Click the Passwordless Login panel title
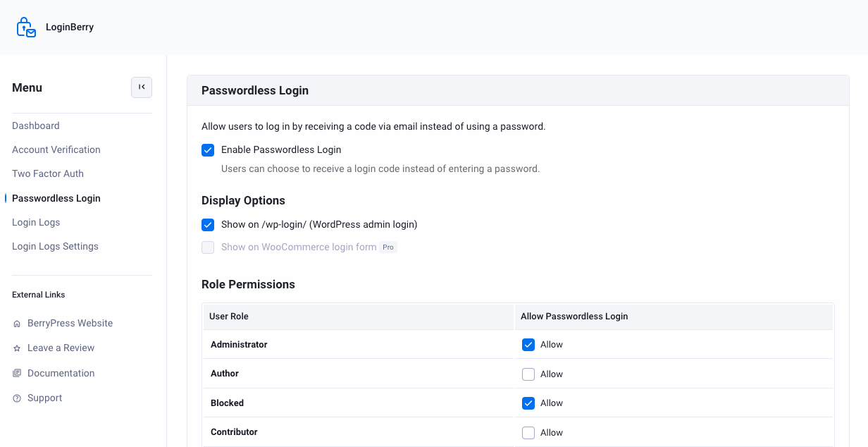Screen dimensions: 868x447 (255, 91)
